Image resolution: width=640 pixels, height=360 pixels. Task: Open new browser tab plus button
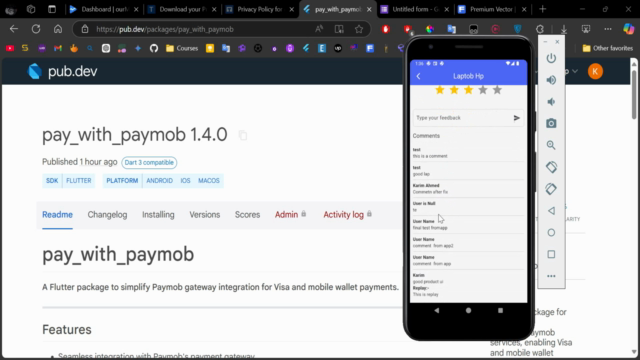click(542, 9)
